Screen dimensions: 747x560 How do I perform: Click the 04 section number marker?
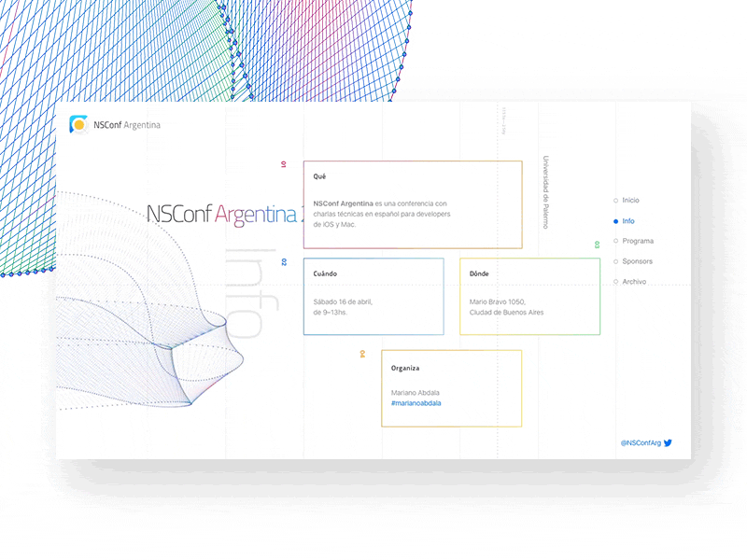(362, 354)
